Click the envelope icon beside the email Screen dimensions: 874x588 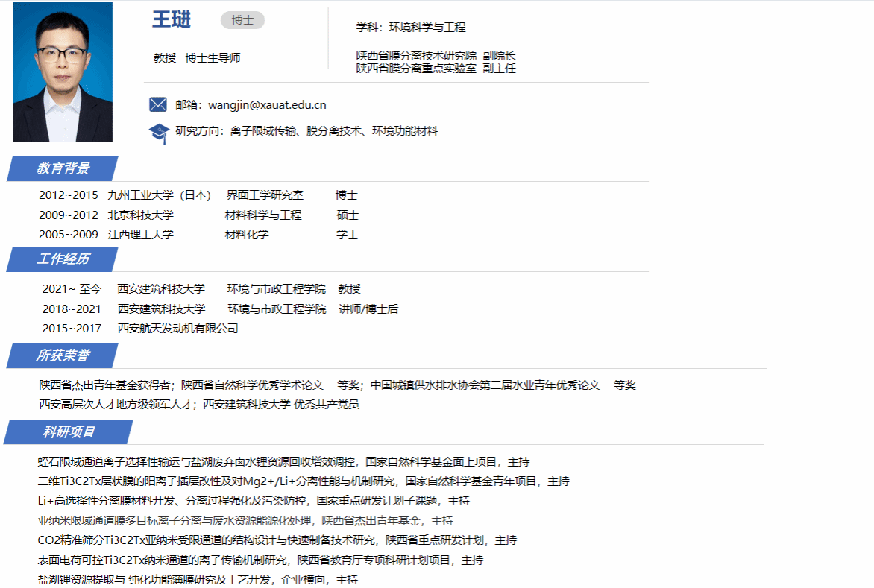click(x=157, y=104)
